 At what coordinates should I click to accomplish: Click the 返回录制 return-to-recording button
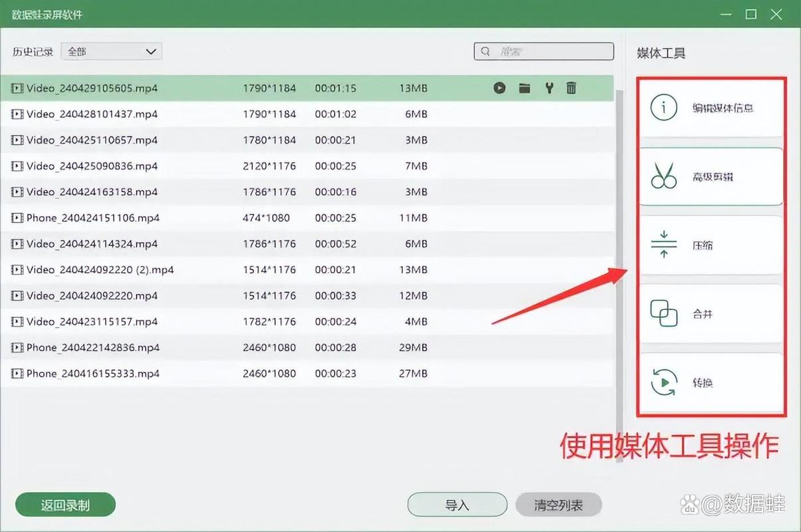(65, 504)
